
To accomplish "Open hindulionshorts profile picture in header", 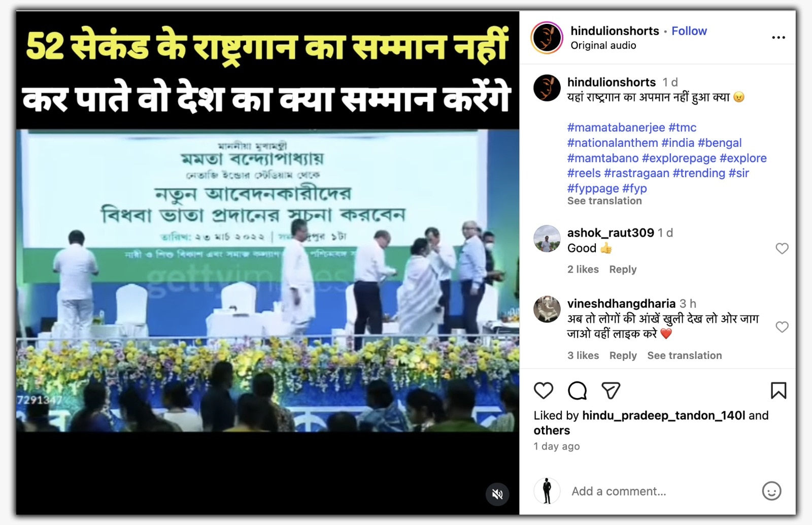I will pyautogui.click(x=547, y=38).
